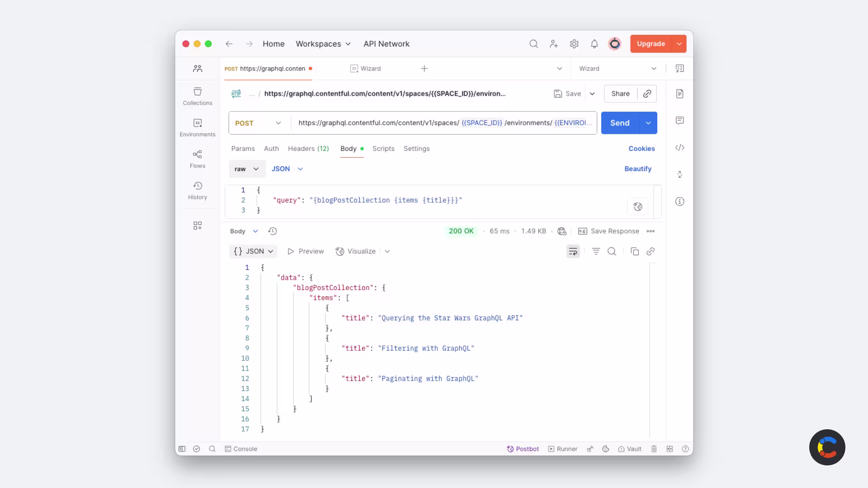Click the Cookies link
This screenshot has height=488, width=868.
point(642,149)
